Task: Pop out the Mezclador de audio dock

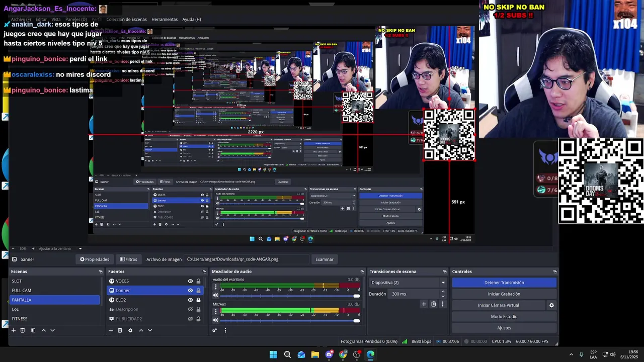Action: click(362, 271)
